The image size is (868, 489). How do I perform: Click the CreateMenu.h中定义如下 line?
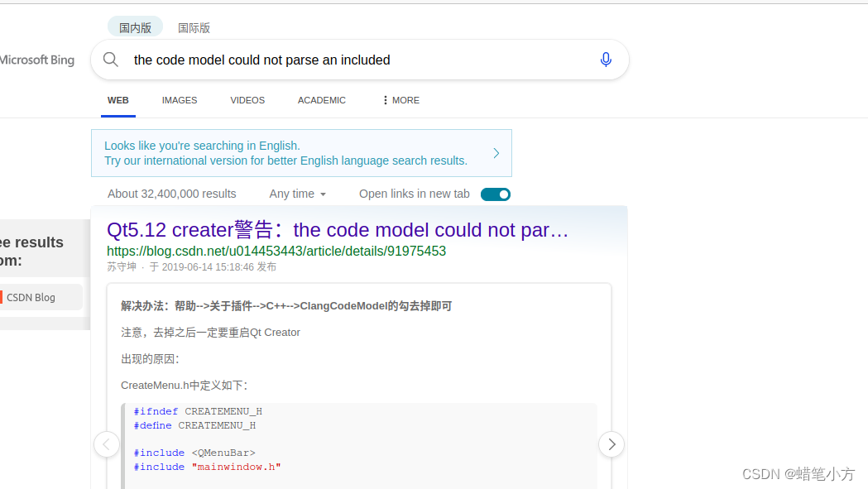click(185, 386)
